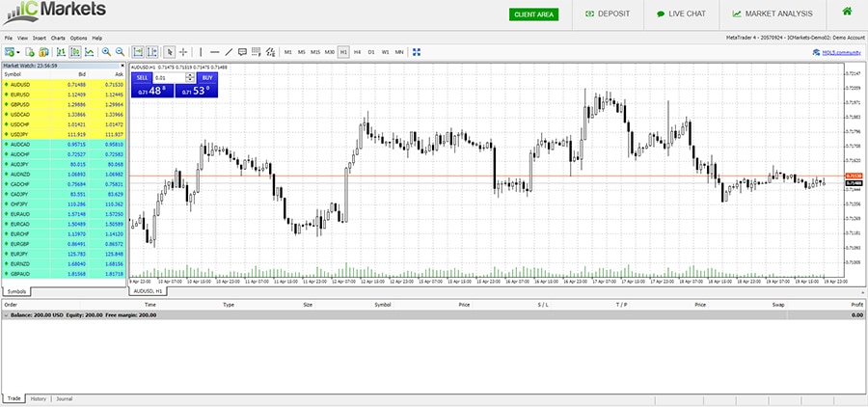Open the Insert menu
This screenshot has width=868, height=407.
(x=39, y=38)
